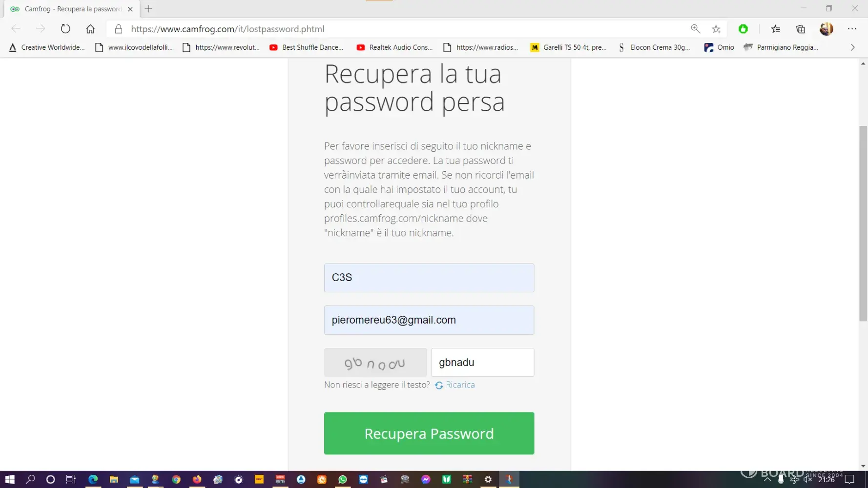Click the captcha image
Viewport: 868px width, 488px height.
point(375,363)
